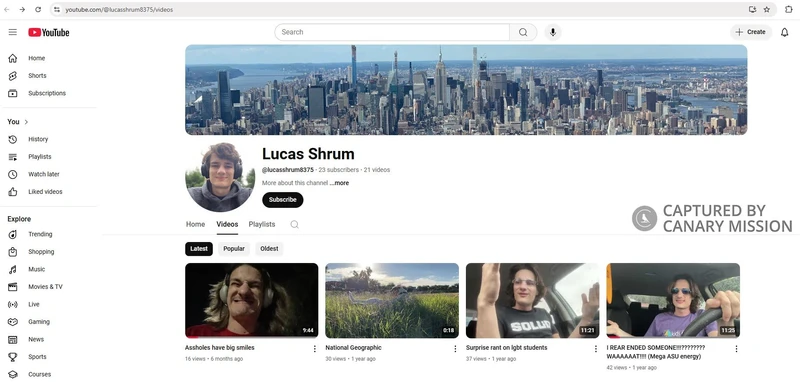This screenshot has width=800, height=382.
Task: Click the channel search magnifier icon
Action: (294, 224)
